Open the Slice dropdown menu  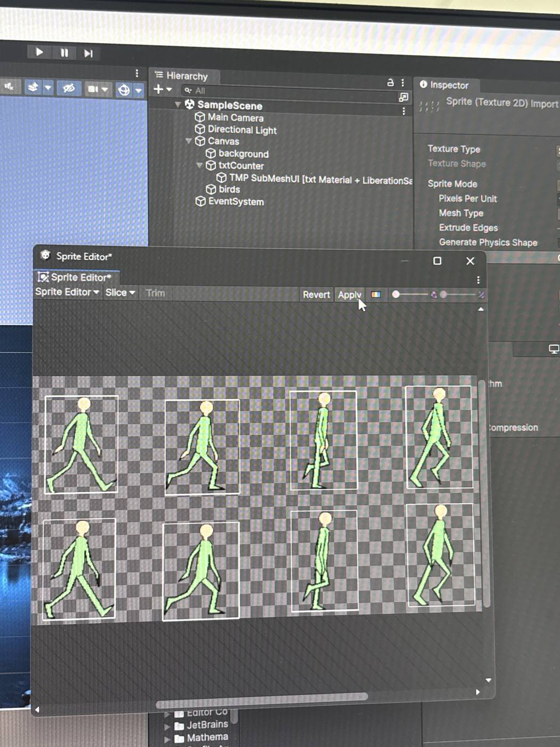click(x=120, y=293)
